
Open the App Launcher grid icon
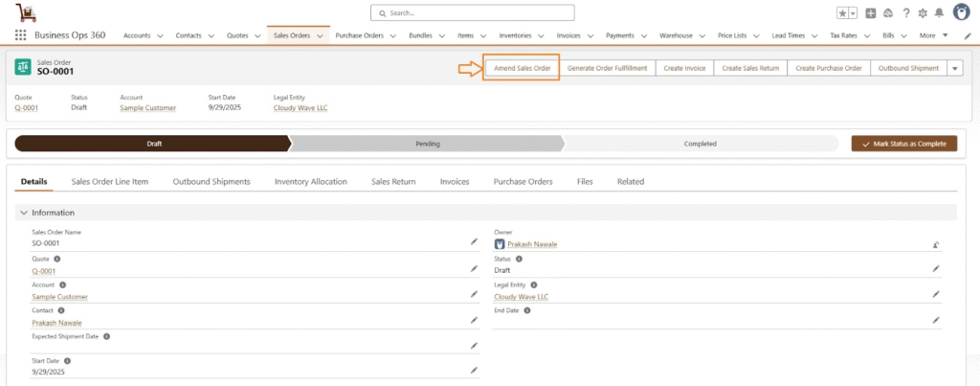(20, 35)
